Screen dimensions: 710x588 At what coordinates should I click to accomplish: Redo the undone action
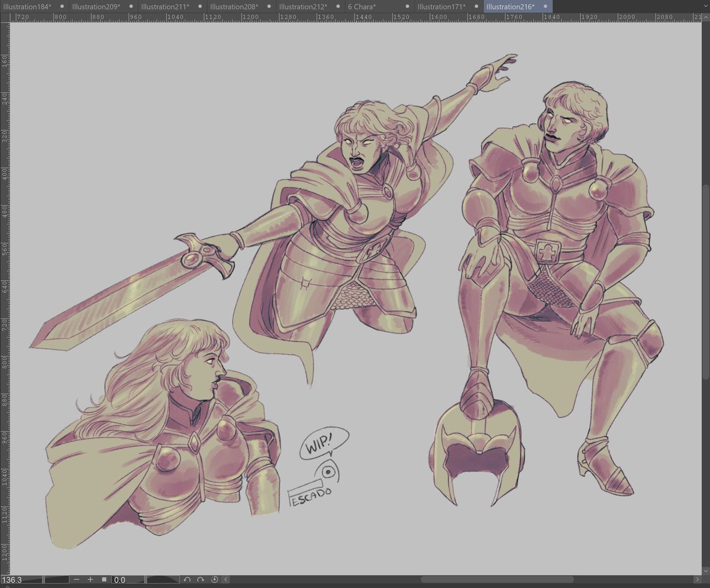[200, 580]
